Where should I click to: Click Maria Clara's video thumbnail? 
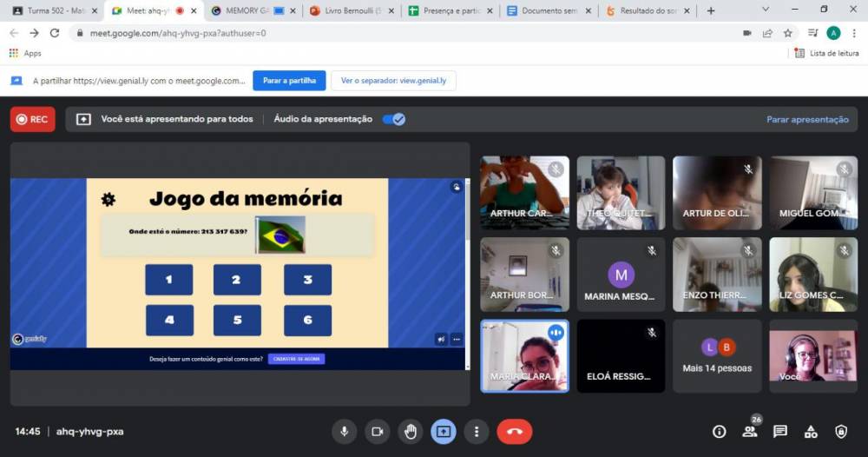(524, 356)
